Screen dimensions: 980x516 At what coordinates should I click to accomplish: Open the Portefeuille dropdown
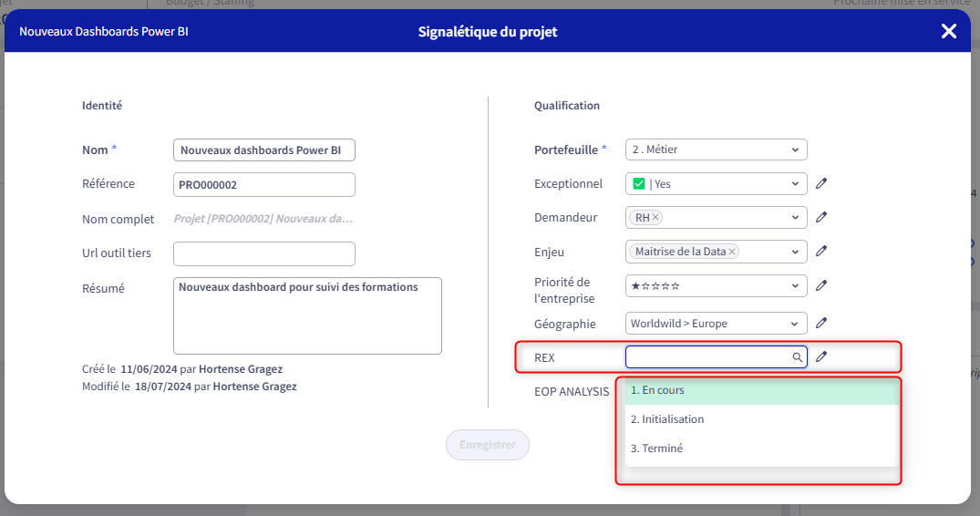[717, 150]
